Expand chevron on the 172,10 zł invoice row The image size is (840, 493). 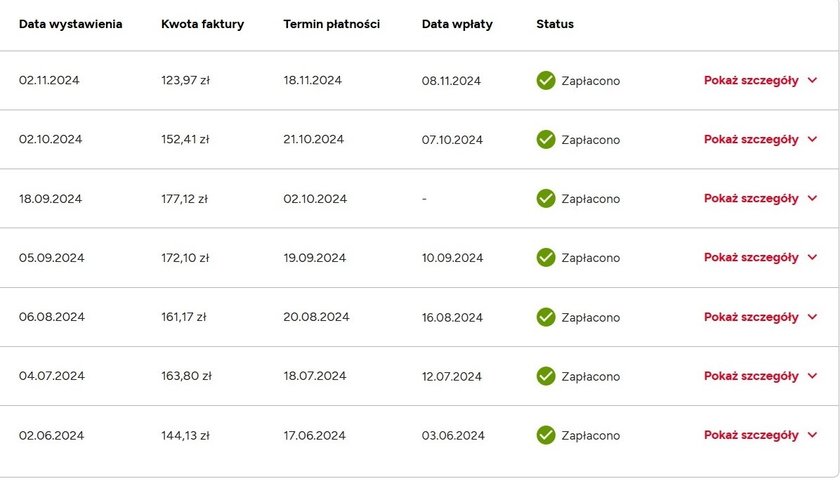812,257
